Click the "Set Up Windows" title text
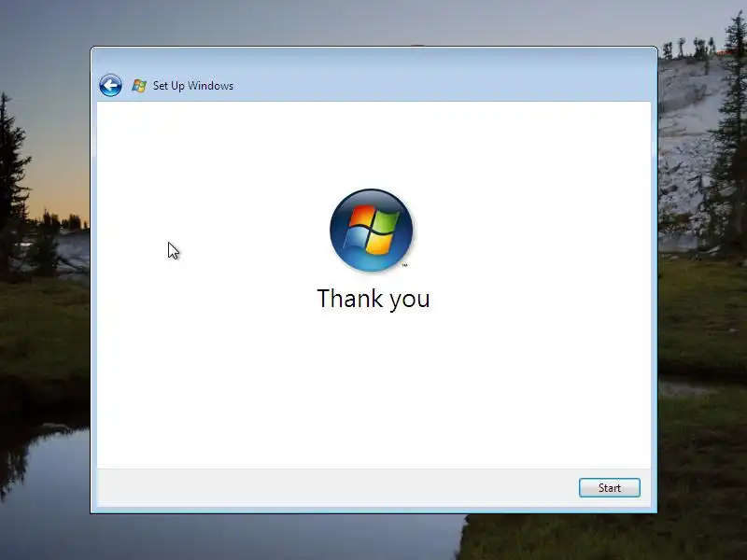The height and width of the screenshot is (560, 747). [x=193, y=86]
